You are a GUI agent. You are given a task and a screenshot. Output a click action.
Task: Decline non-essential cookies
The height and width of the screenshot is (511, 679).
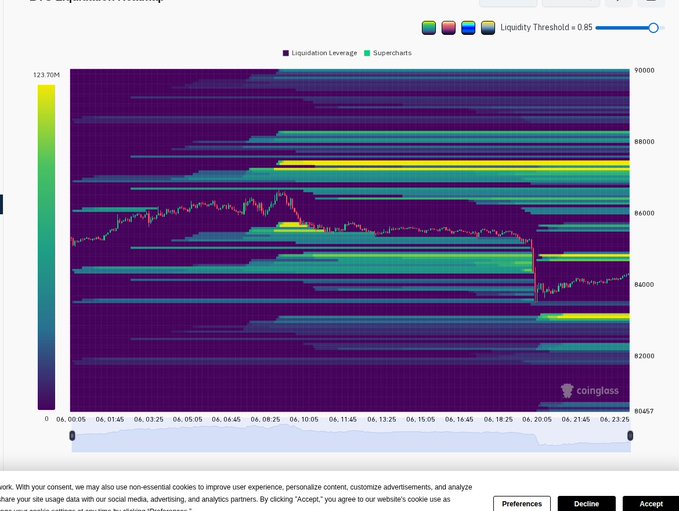point(586,504)
